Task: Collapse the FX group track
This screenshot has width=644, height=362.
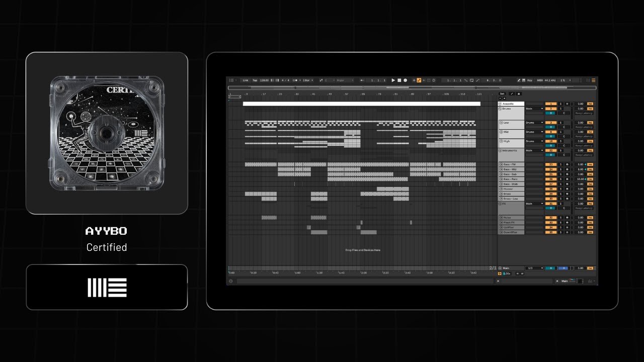Action: click(500, 204)
